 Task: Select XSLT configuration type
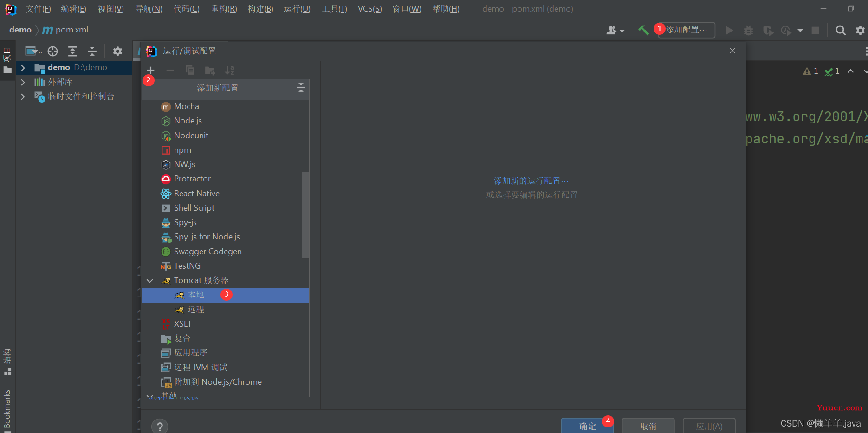[x=226, y=324]
